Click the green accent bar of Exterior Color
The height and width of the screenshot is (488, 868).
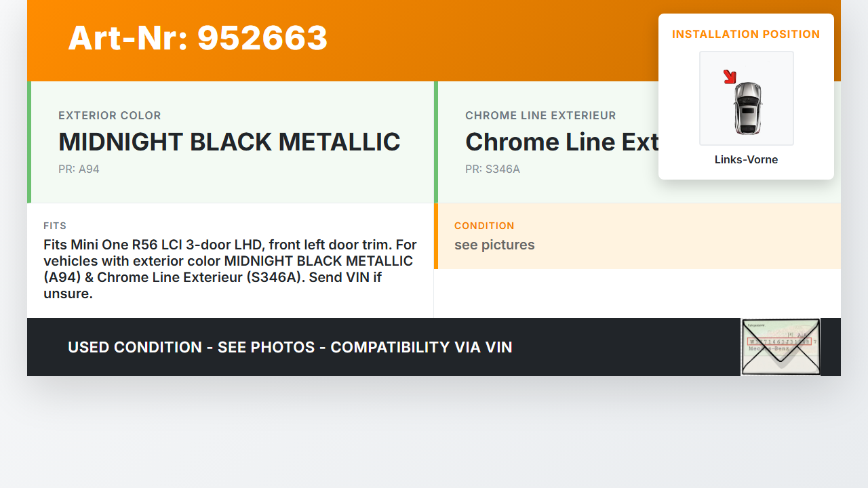29,142
